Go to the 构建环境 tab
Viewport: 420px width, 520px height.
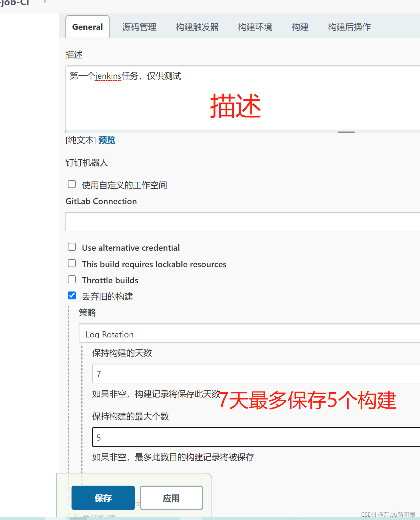tap(255, 27)
